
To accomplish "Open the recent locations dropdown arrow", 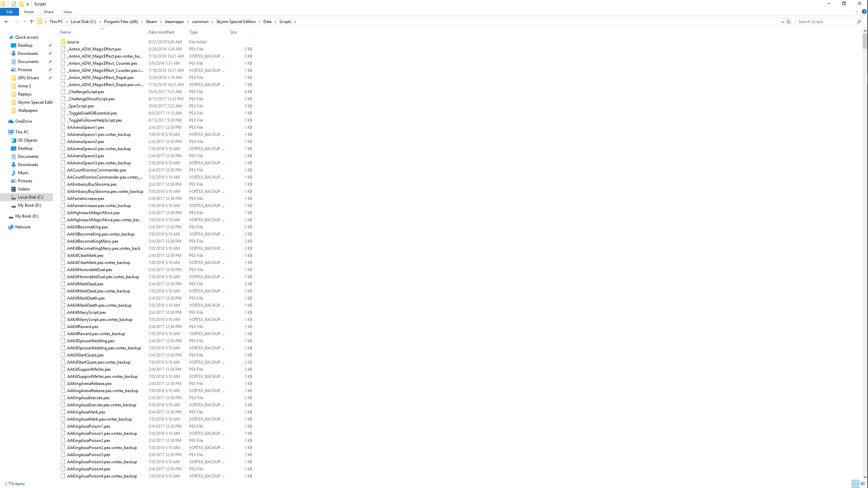I will [24, 22].
